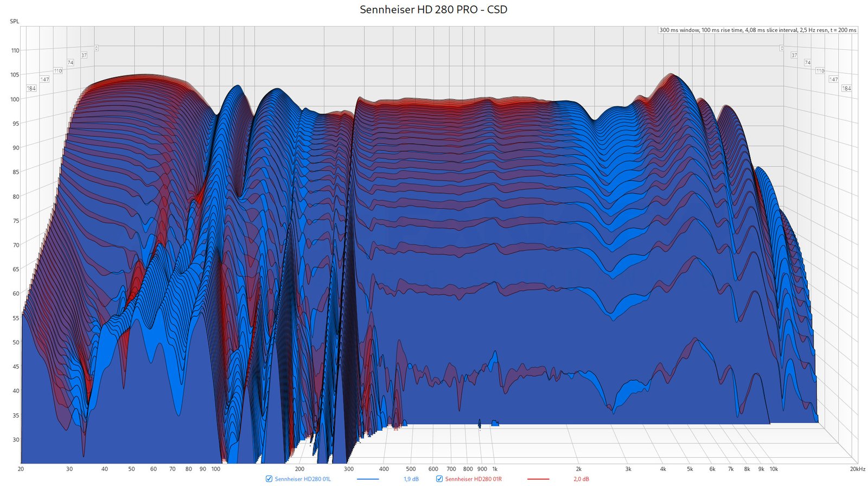Viewport: 868px width, 486px height.
Task: Uncheck the Sennheiser HD280 01R trace checkbox
Action: 439,479
